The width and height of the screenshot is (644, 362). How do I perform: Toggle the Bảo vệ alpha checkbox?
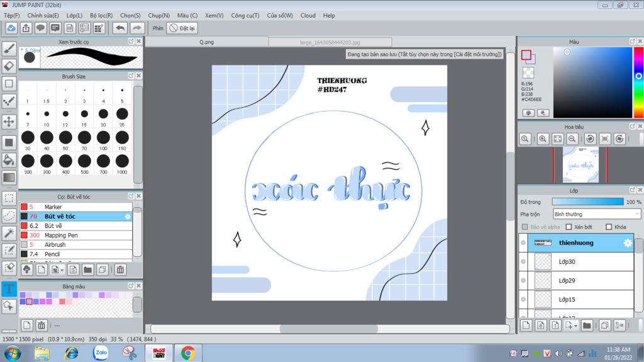click(x=525, y=227)
